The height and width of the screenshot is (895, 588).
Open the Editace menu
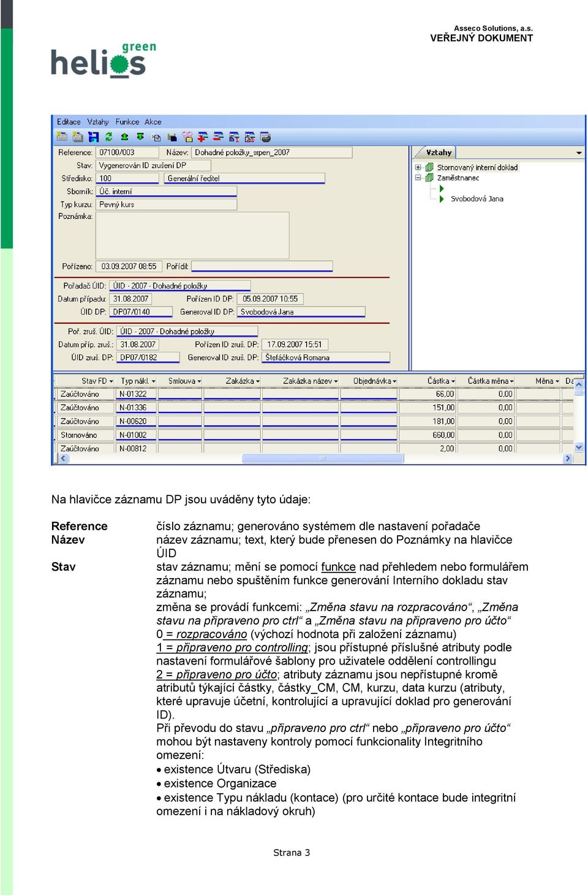coord(69,122)
